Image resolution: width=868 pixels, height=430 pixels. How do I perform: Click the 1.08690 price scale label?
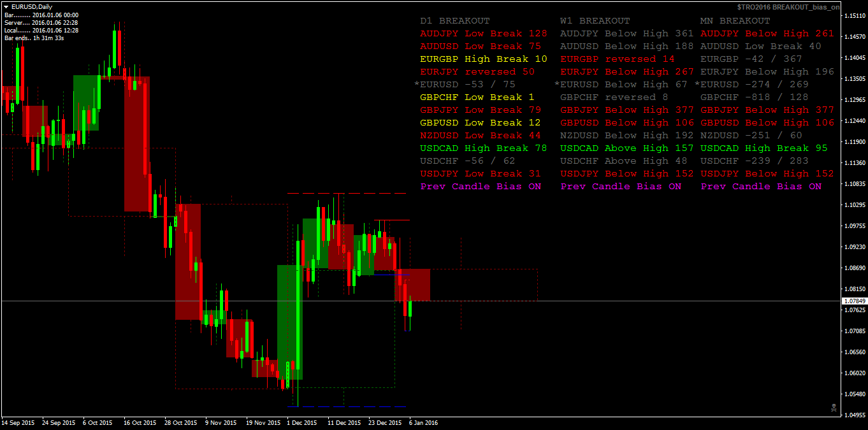point(855,268)
